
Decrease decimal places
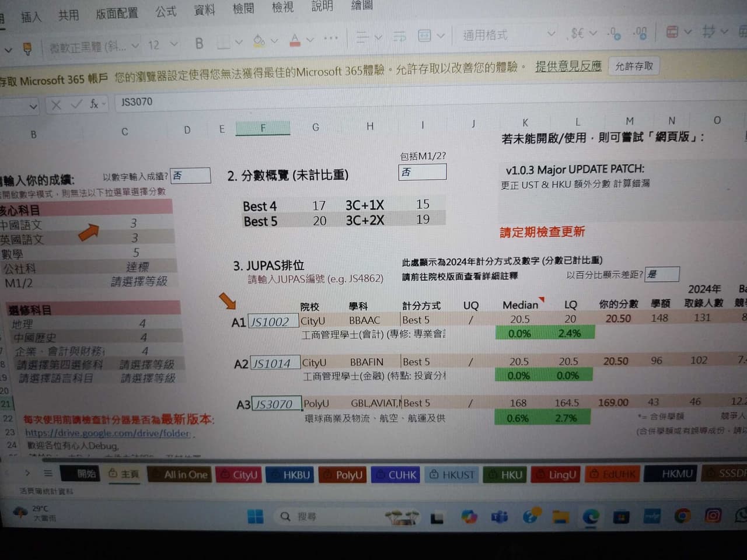click(x=640, y=33)
